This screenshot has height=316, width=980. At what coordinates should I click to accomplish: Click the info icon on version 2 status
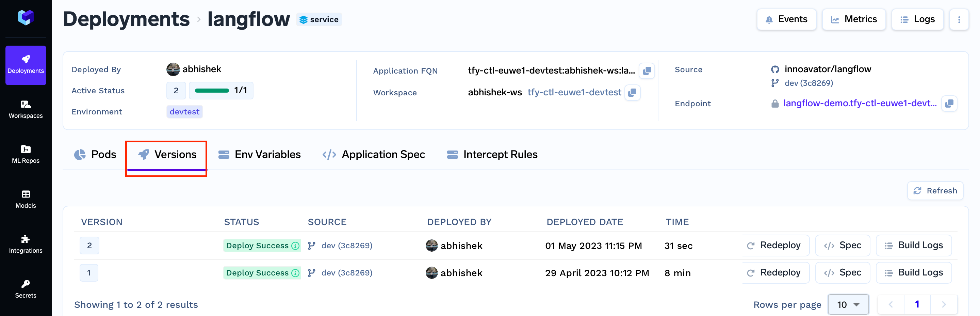click(295, 246)
